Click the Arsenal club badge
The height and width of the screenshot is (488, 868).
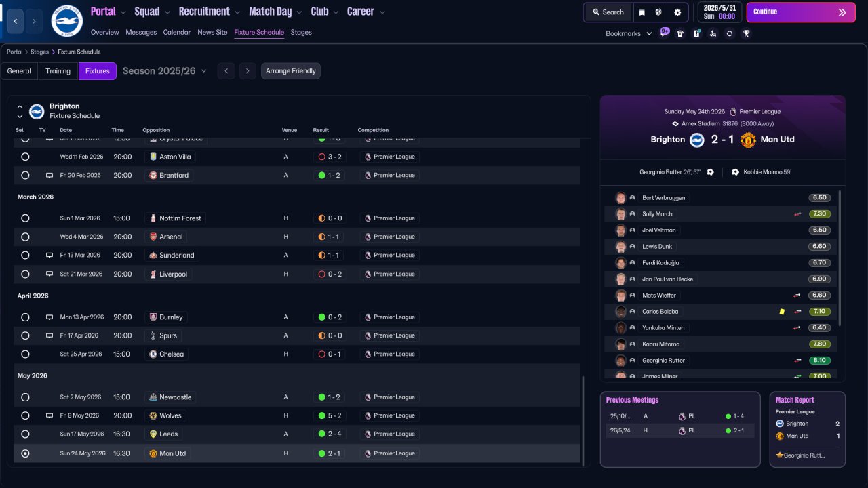(153, 237)
